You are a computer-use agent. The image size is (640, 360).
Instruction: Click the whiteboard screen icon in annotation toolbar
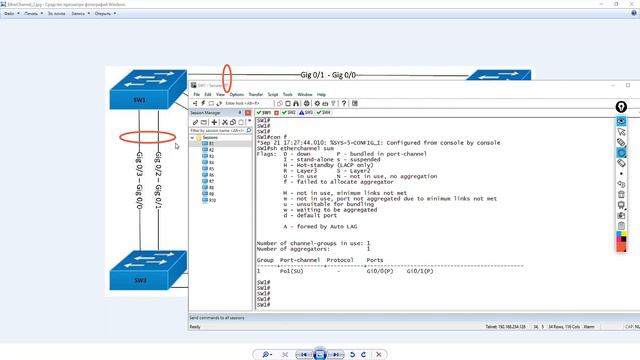[x=621, y=205]
